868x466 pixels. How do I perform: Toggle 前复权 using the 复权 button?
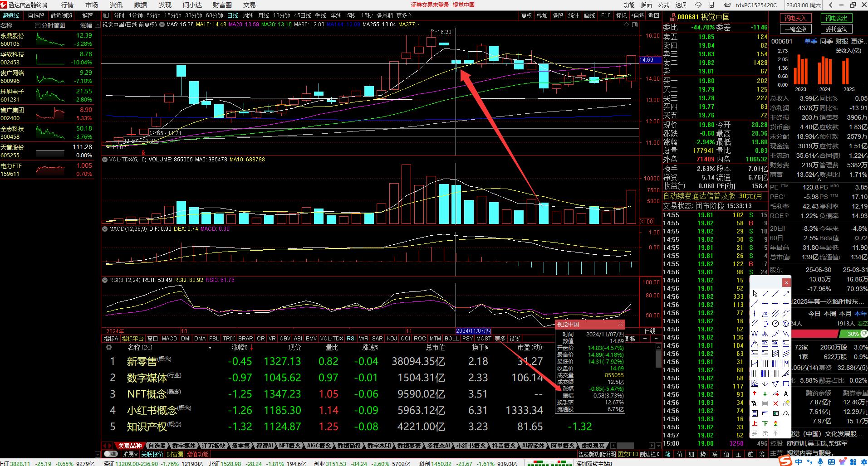point(526,15)
